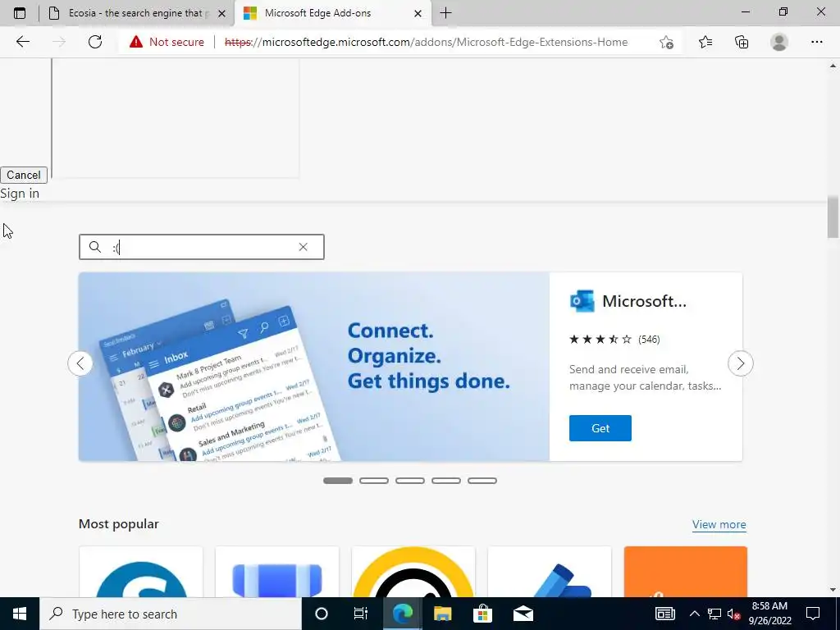Screen dimensions: 840x630
Task: Click the Not secure warning indicator
Action: click(167, 42)
